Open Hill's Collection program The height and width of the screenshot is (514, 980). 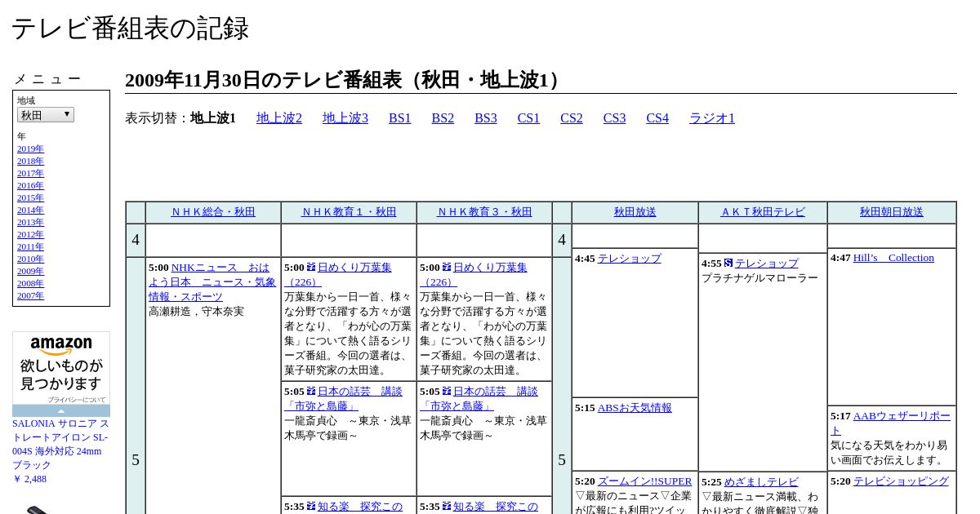click(893, 258)
